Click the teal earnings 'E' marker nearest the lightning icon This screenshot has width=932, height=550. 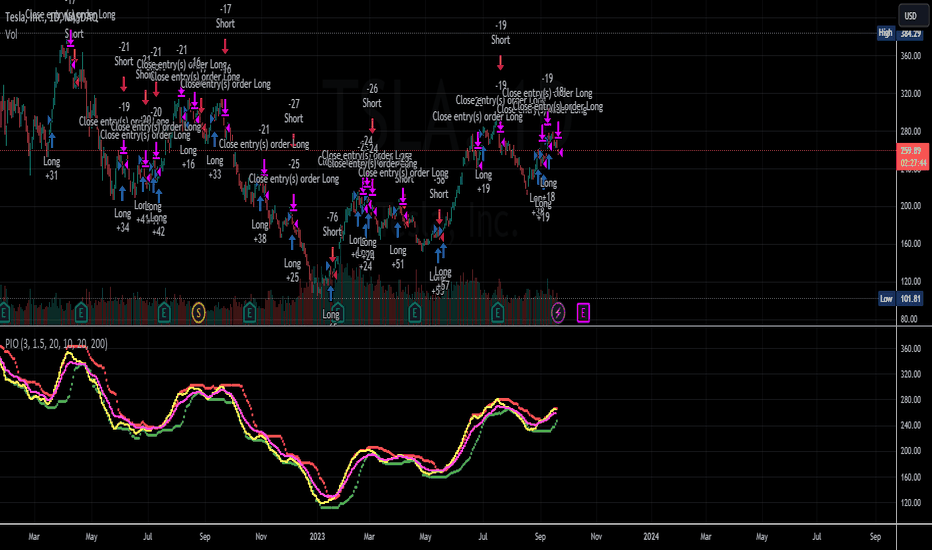pyautogui.click(x=498, y=312)
